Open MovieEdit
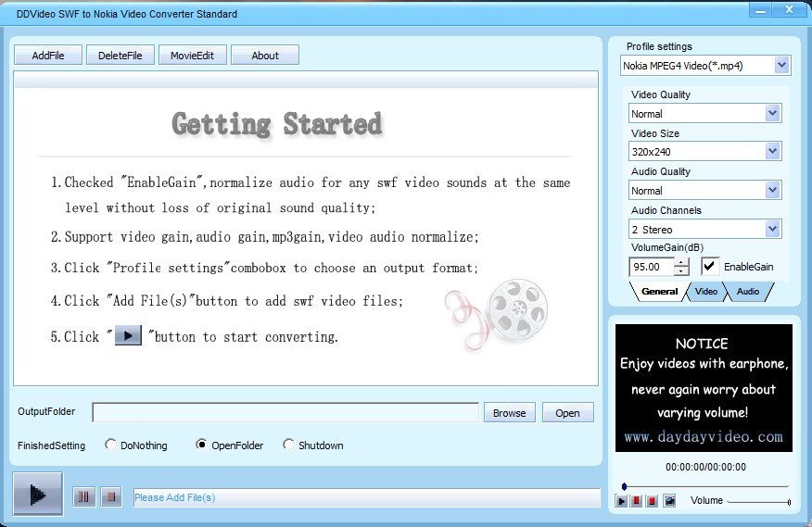 (x=192, y=56)
